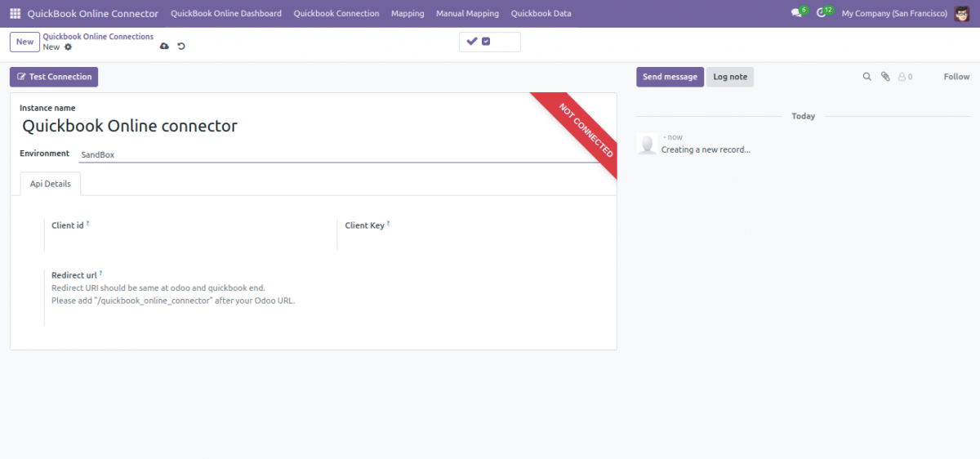
Task: Click the Follow button
Action: tap(956, 77)
